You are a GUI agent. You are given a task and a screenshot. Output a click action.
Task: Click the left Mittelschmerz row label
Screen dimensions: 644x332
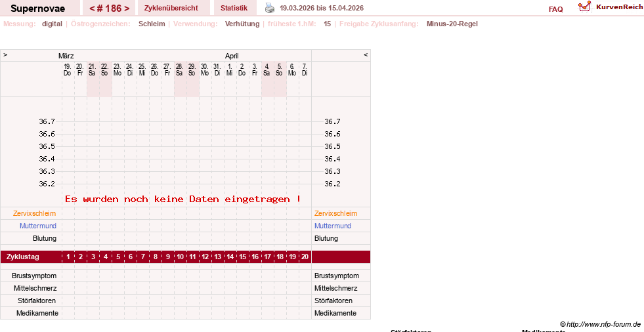point(35,288)
